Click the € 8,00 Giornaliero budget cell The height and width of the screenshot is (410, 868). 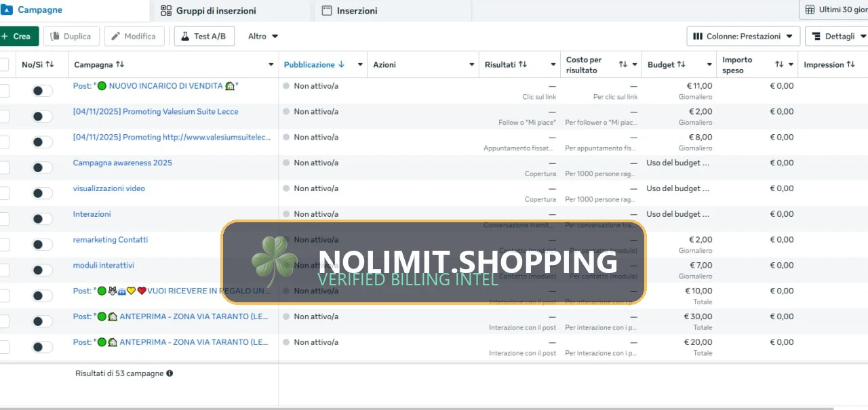click(679, 142)
